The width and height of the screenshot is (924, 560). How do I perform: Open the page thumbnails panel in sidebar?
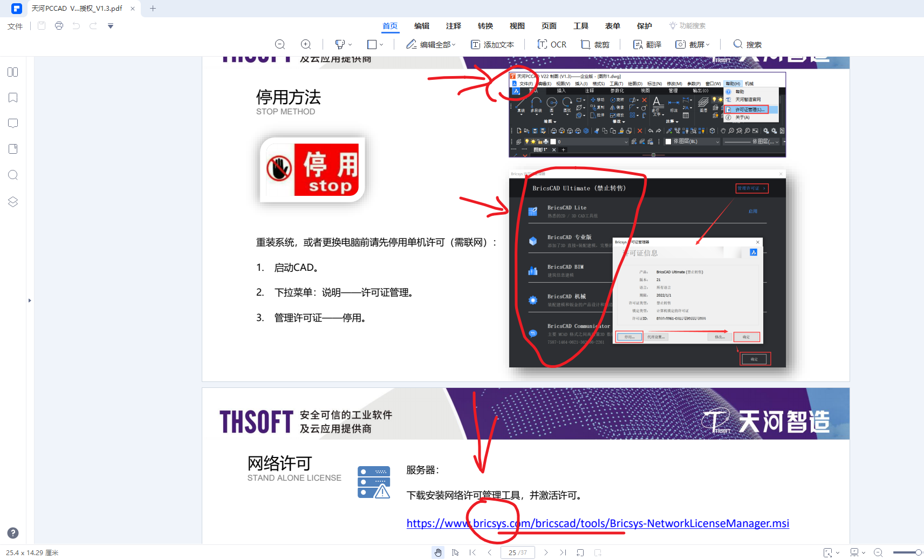13,72
